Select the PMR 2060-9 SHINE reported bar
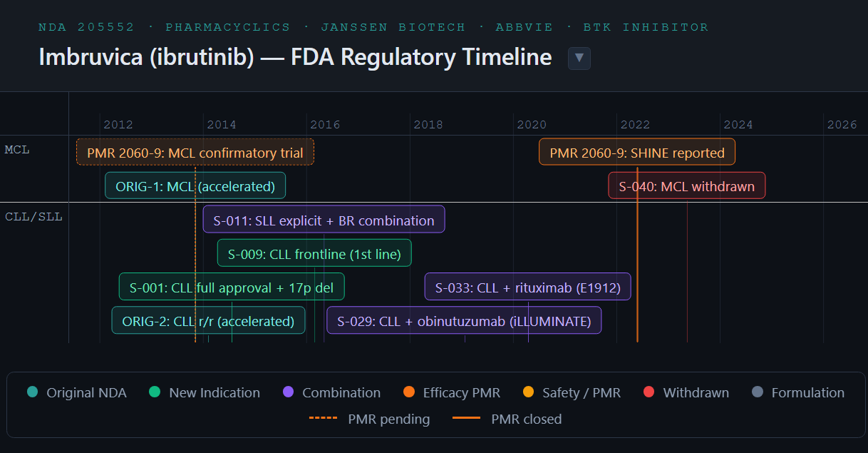The height and width of the screenshot is (453, 868). click(x=637, y=153)
